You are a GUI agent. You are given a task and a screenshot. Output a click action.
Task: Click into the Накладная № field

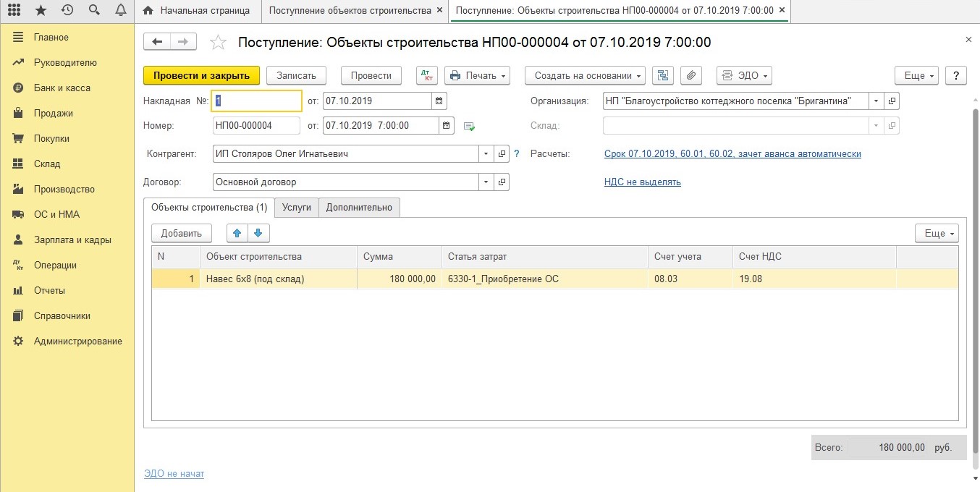[x=257, y=101]
